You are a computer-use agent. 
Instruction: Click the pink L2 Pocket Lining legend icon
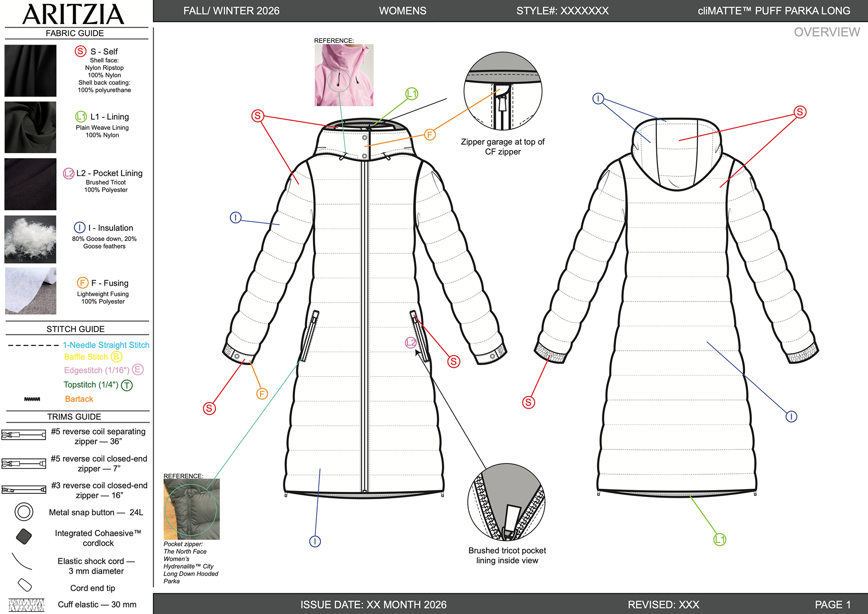pos(68,173)
